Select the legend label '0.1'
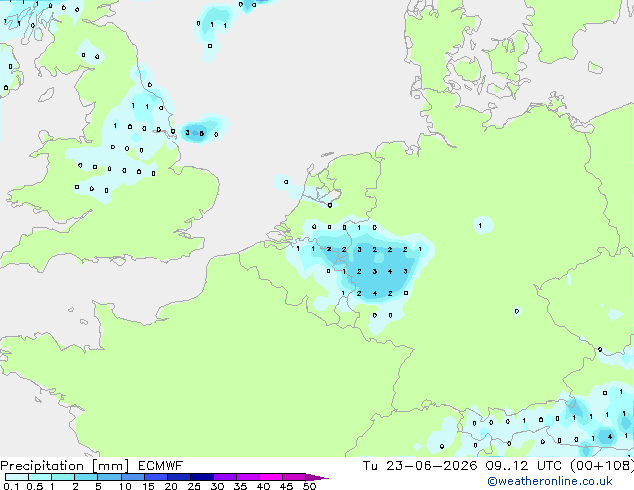Image resolution: width=634 pixels, height=490 pixels. tap(10, 486)
